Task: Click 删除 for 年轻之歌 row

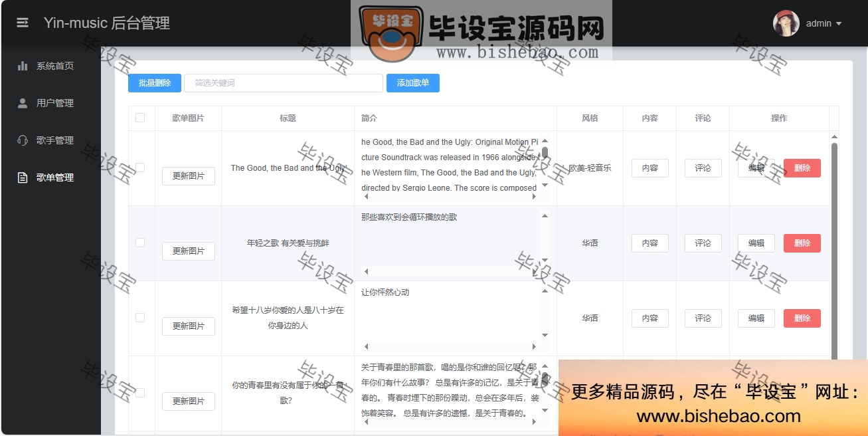Action: (x=802, y=243)
